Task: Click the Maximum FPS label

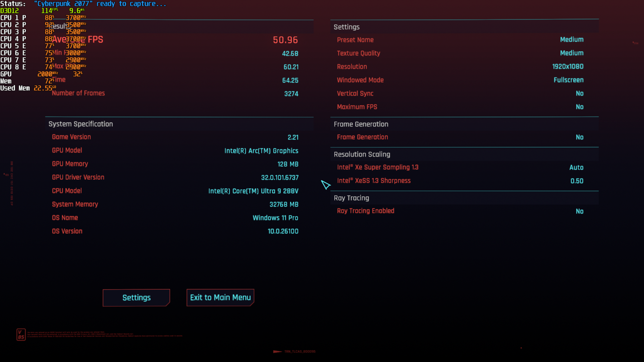Action: pos(357,107)
